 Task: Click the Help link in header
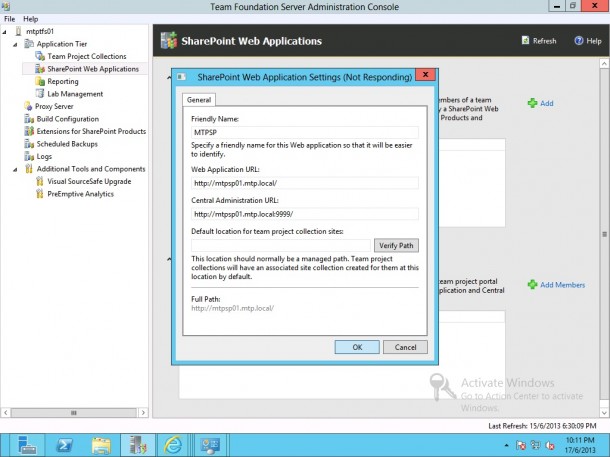[x=594, y=41]
